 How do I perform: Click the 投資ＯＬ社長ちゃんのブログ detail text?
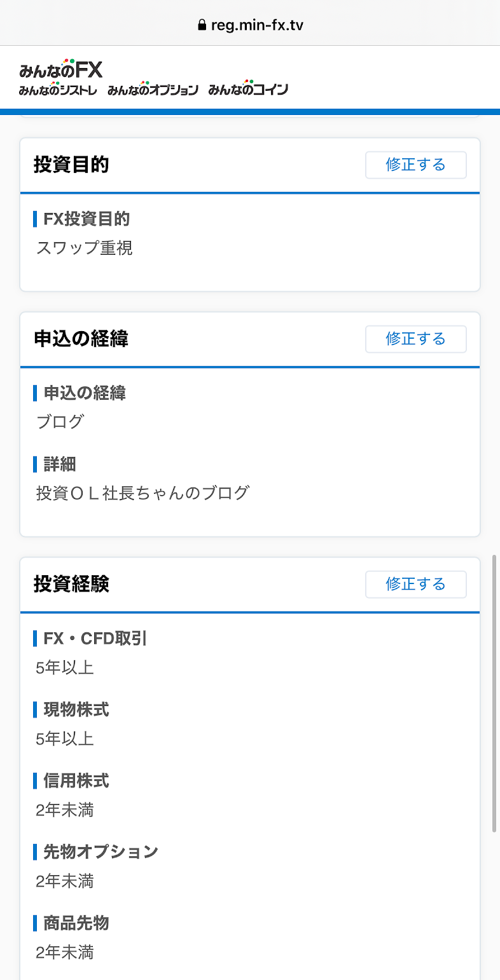[142, 493]
